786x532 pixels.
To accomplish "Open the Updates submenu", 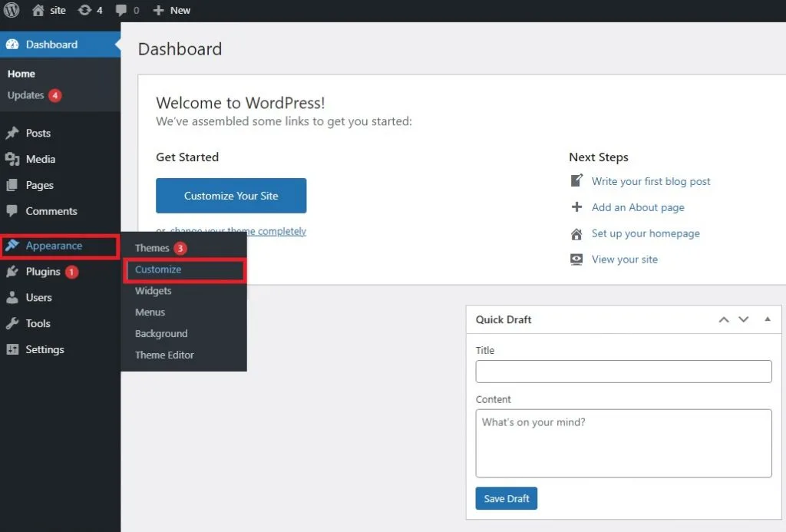I will pos(25,95).
